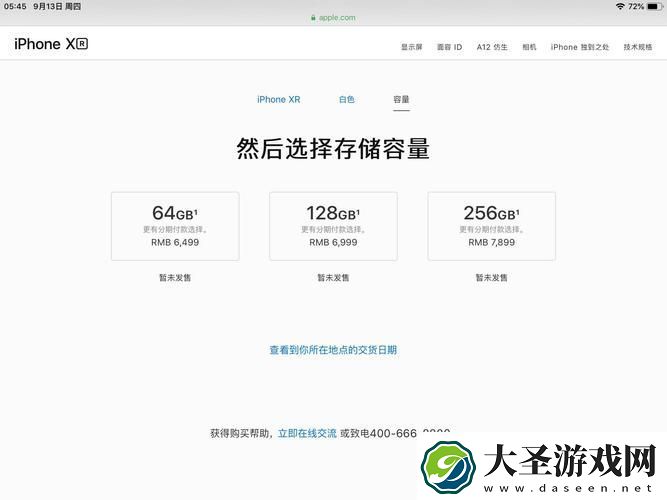
Task: Click the RMB 6,999 price text
Action: pos(334,243)
